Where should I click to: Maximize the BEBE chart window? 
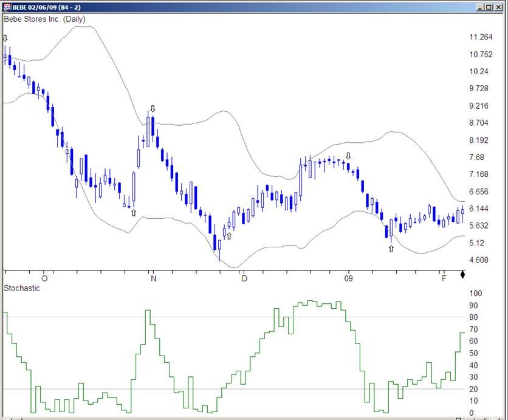point(490,7)
